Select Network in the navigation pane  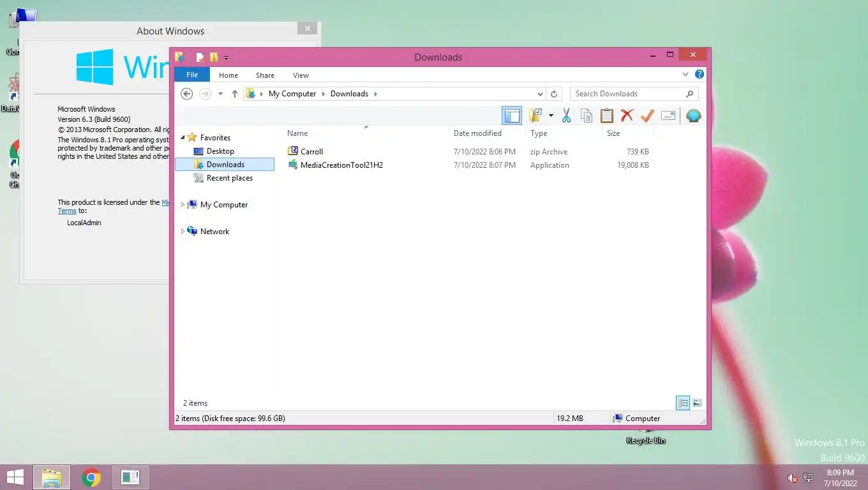pyautogui.click(x=214, y=232)
